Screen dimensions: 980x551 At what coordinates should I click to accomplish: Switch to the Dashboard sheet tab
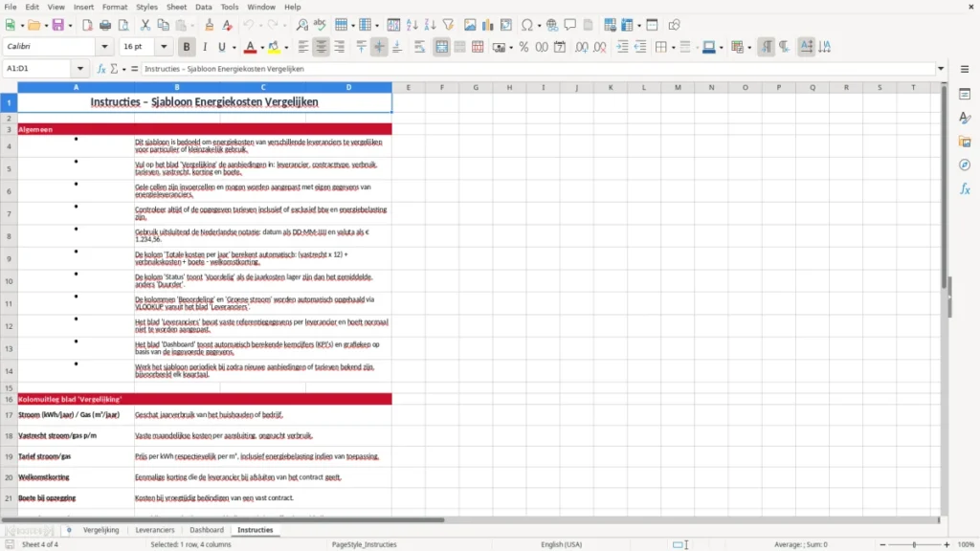coord(207,530)
